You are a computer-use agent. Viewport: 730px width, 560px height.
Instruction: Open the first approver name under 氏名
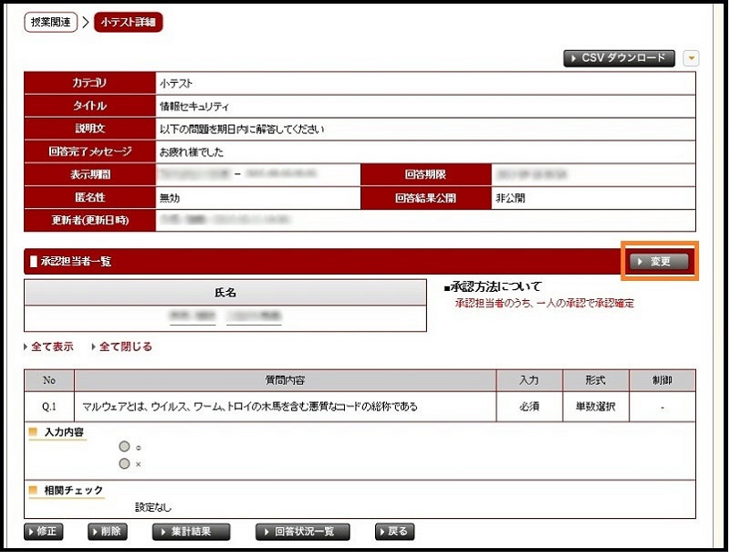point(192,316)
